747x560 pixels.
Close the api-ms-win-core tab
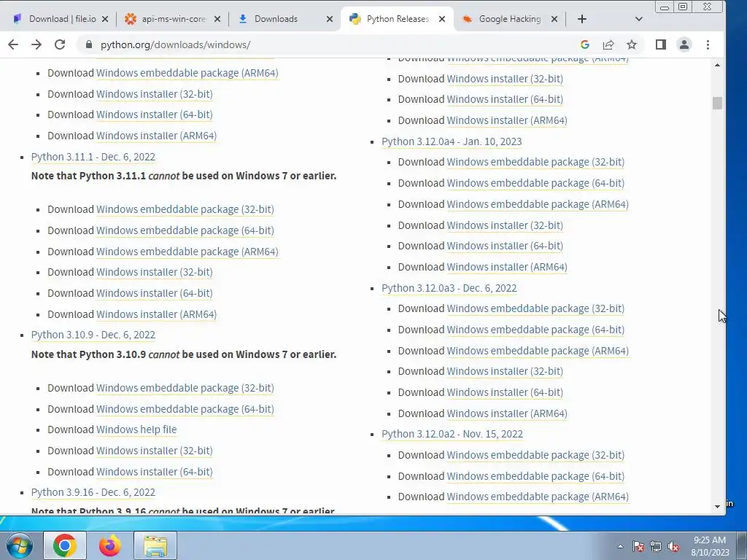coord(217,19)
